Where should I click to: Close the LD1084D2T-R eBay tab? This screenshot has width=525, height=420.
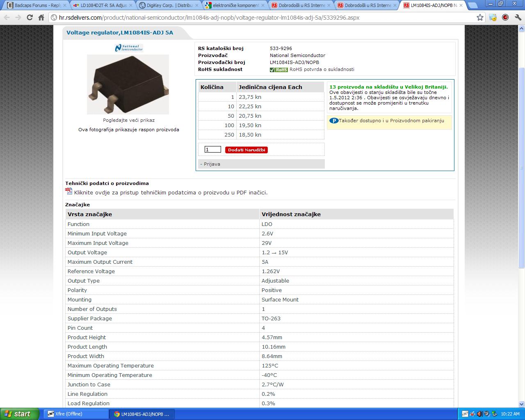click(131, 5)
